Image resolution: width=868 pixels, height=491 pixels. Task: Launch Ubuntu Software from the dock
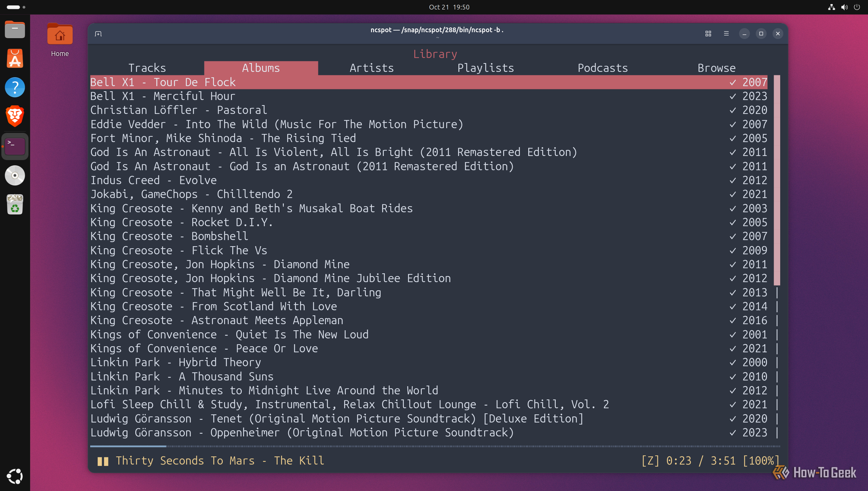point(15,58)
